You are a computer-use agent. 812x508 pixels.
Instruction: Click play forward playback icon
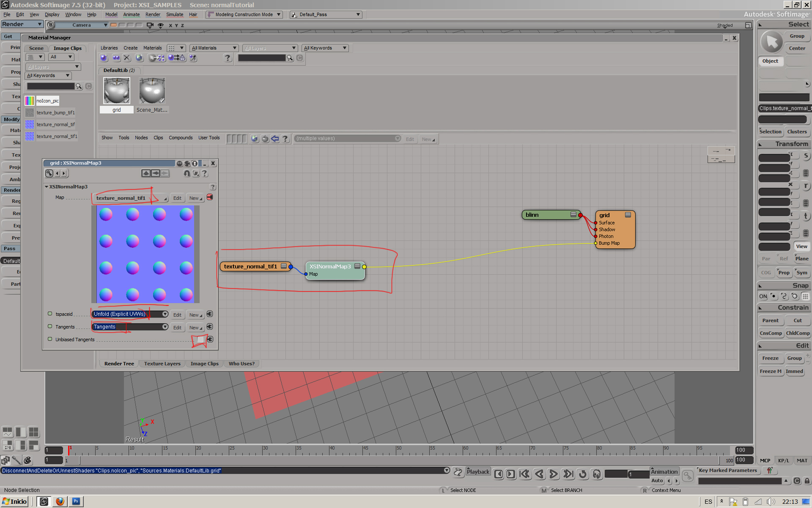pyautogui.click(x=553, y=474)
